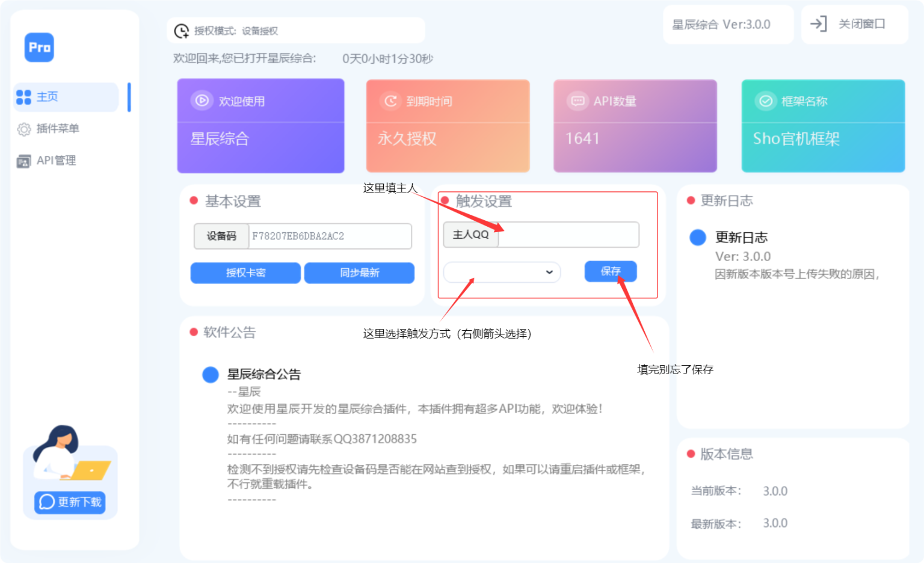Click the play icon on 欢迎使用 card
The image size is (924, 563).
pos(202,100)
